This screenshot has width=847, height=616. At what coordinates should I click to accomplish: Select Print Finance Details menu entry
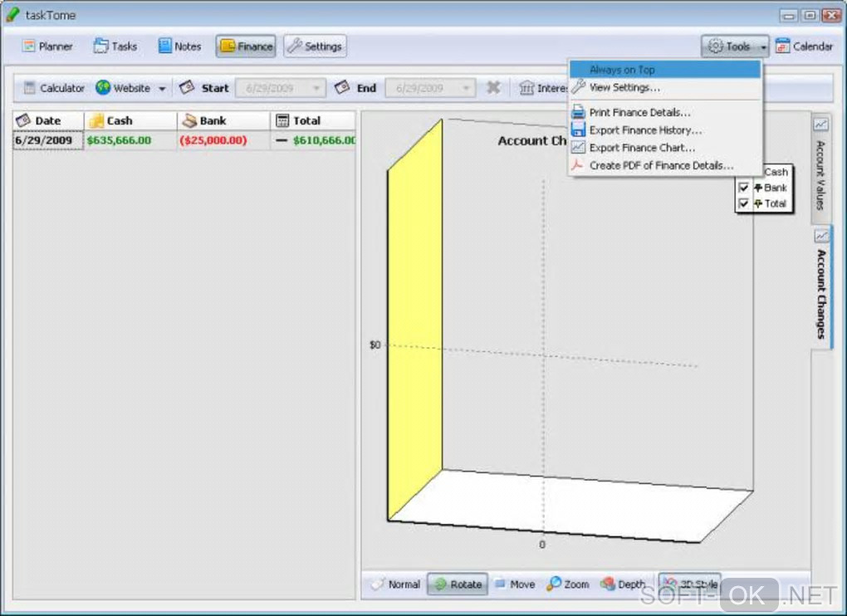point(665,112)
